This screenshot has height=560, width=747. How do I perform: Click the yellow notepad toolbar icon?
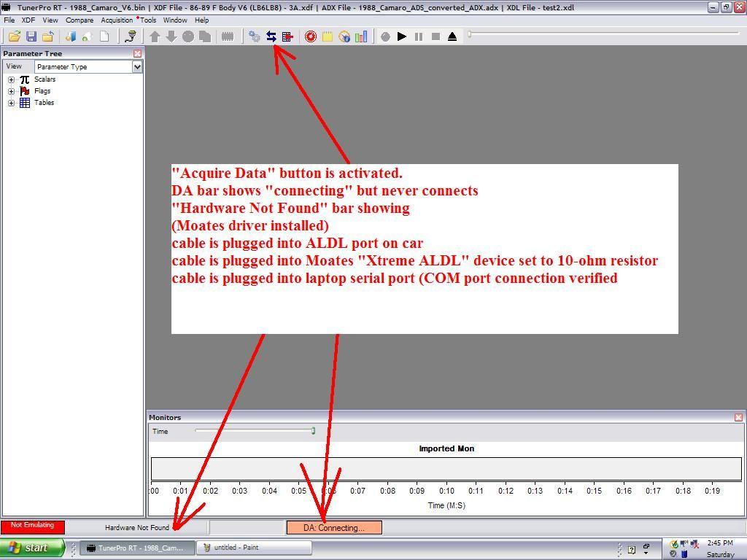[328, 36]
